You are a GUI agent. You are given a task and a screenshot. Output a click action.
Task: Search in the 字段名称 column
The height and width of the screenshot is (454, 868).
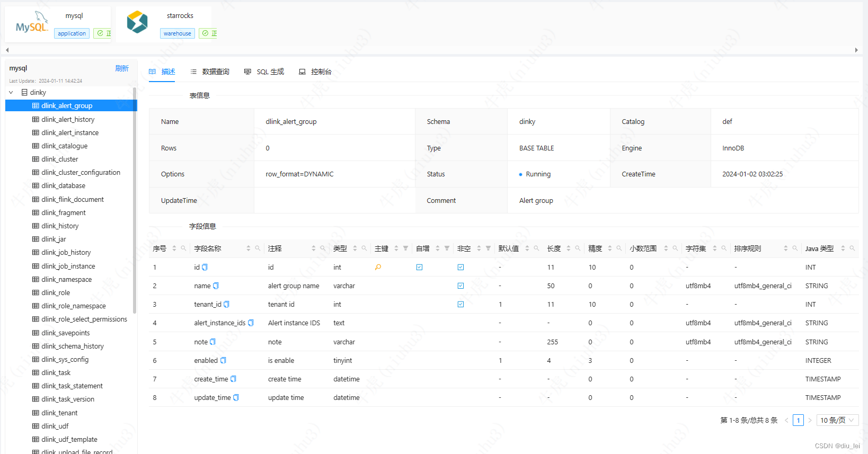click(x=258, y=248)
